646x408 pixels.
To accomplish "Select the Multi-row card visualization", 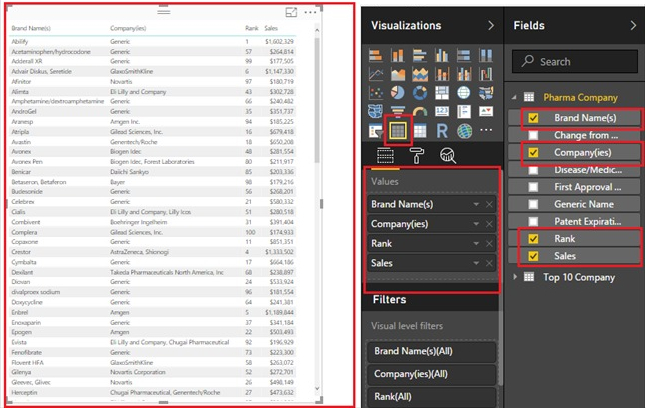I will pos(464,112).
